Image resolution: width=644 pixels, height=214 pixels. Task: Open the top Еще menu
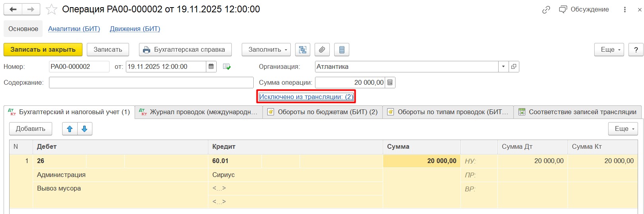[609, 50]
